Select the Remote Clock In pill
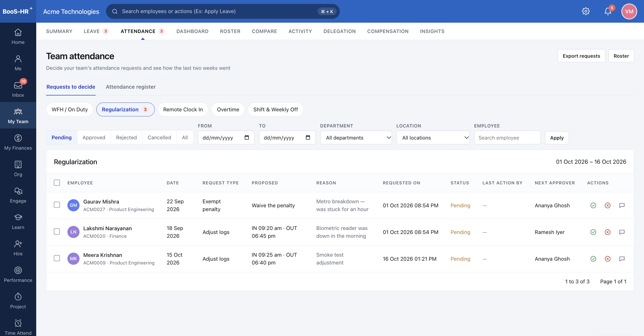The height and width of the screenshot is (336, 644). click(x=183, y=109)
